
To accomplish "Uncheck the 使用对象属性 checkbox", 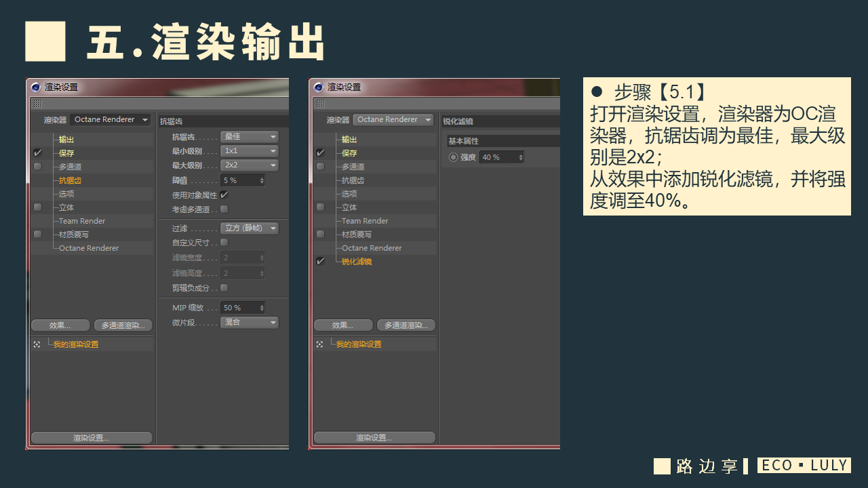I will coord(224,195).
